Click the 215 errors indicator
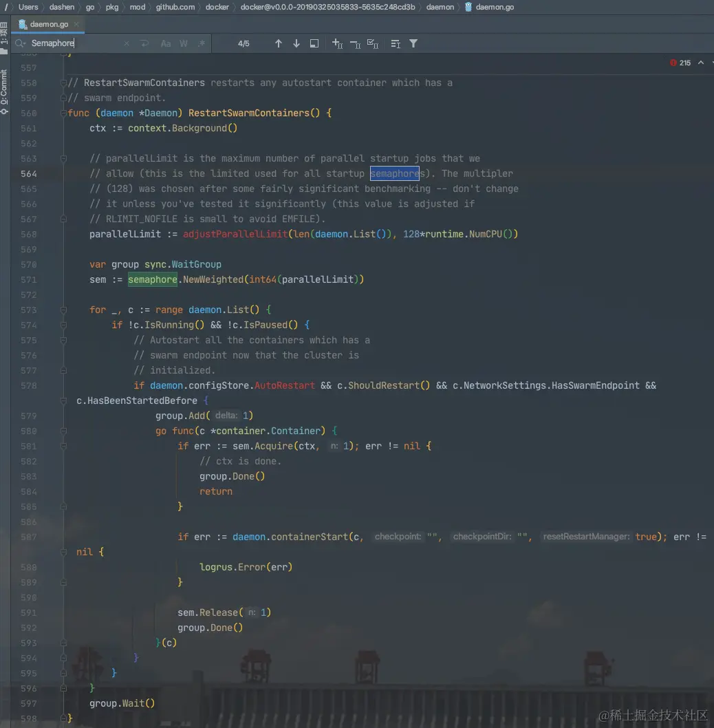This screenshot has height=728, width=714. click(680, 63)
